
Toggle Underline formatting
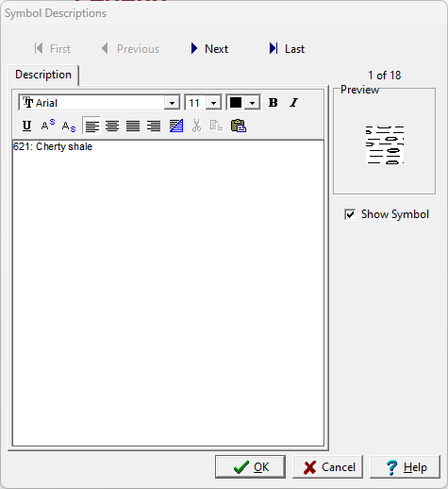pyautogui.click(x=26, y=126)
